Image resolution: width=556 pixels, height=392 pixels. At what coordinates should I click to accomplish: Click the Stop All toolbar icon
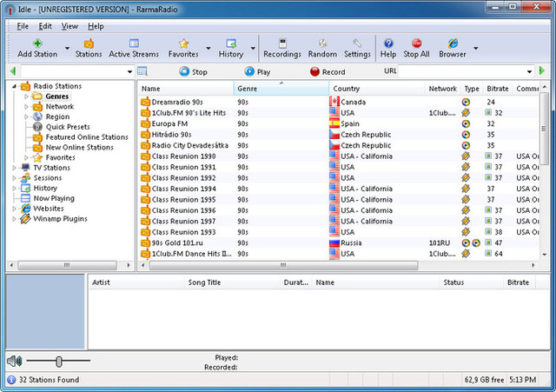(x=416, y=43)
